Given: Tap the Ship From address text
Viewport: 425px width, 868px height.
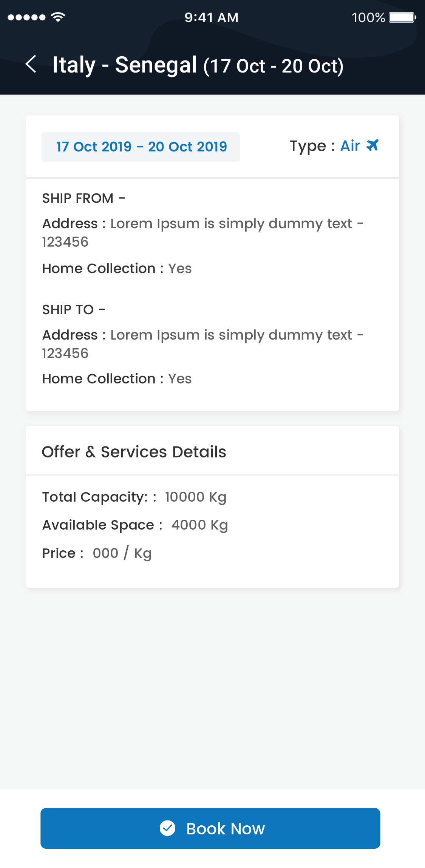Looking at the screenshot, I should tap(202, 232).
